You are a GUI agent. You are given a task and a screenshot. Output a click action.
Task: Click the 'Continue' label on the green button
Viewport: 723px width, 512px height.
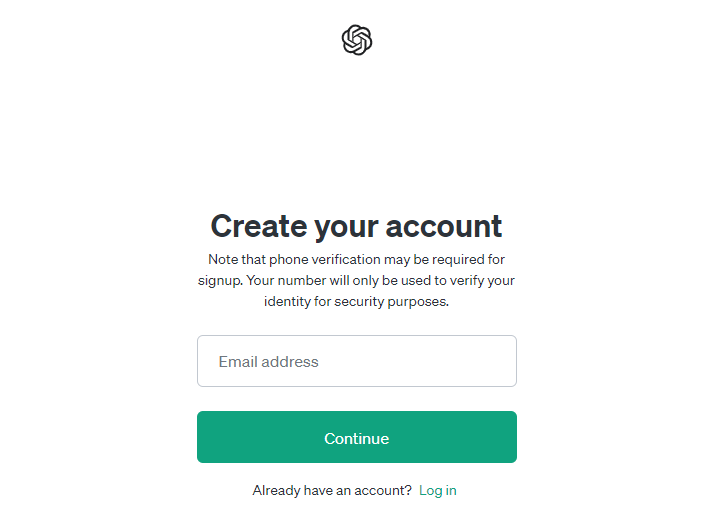point(357,438)
